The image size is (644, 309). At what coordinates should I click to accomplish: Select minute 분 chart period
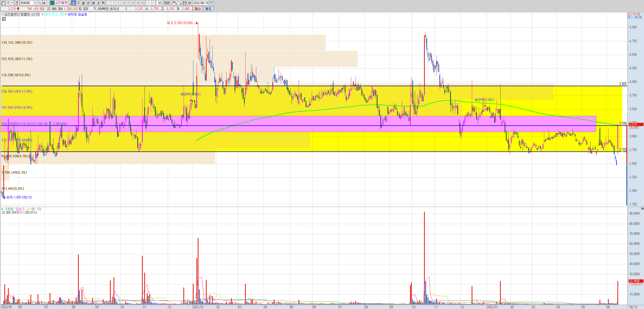pyautogui.click(x=93, y=3)
